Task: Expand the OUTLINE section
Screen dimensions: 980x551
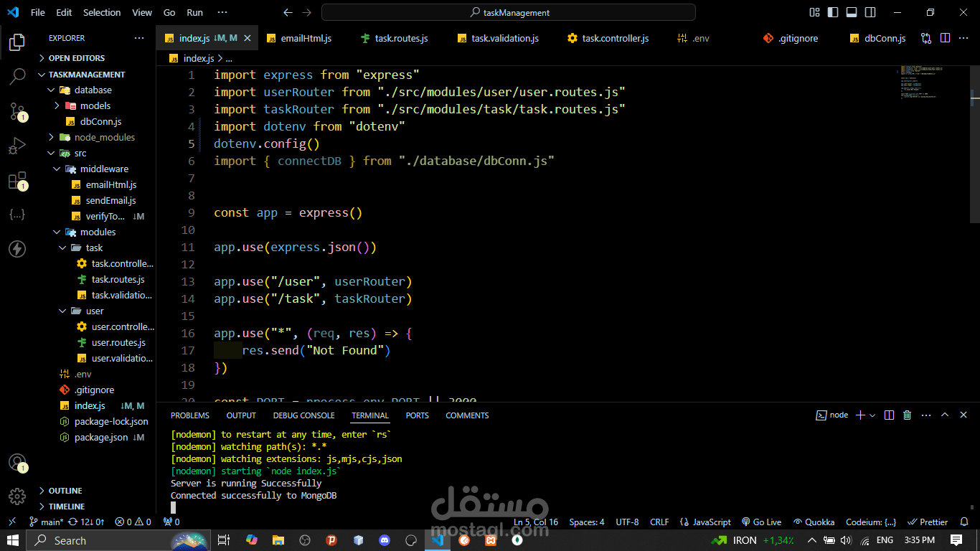Action: pyautogui.click(x=65, y=491)
